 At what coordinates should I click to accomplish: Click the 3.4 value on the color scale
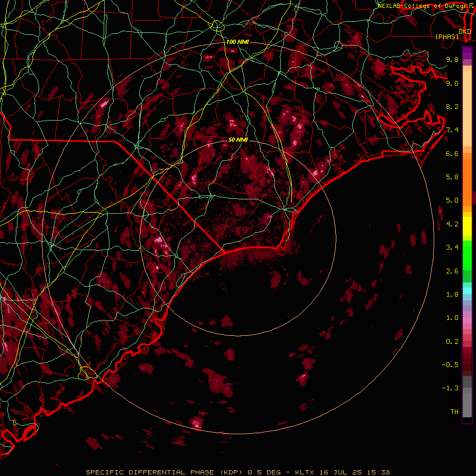452,248
